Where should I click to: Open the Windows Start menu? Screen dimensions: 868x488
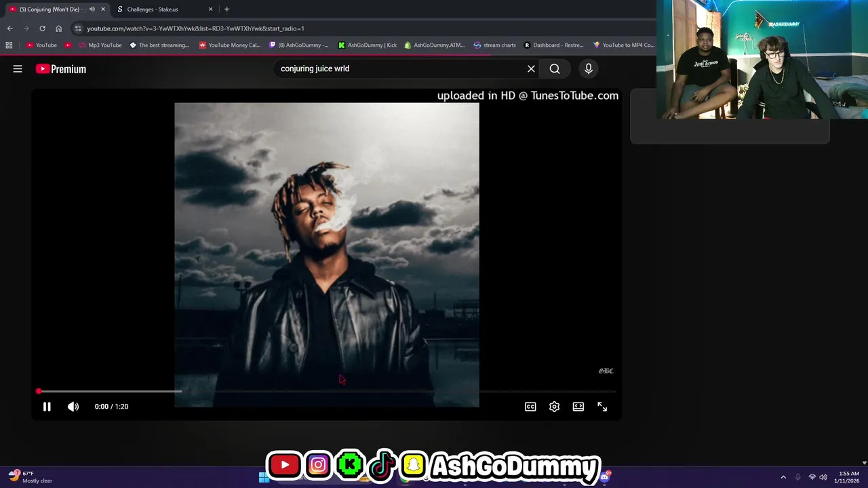click(263, 477)
